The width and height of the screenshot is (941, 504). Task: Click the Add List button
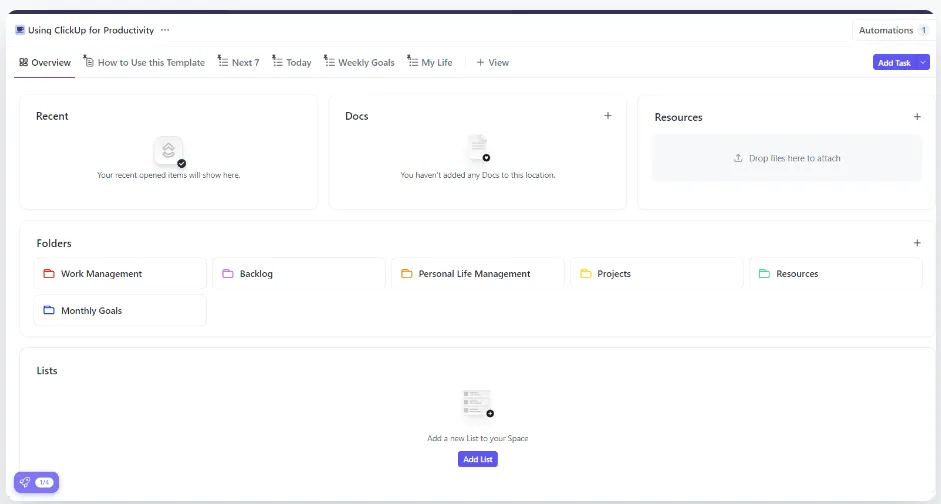pyautogui.click(x=478, y=459)
